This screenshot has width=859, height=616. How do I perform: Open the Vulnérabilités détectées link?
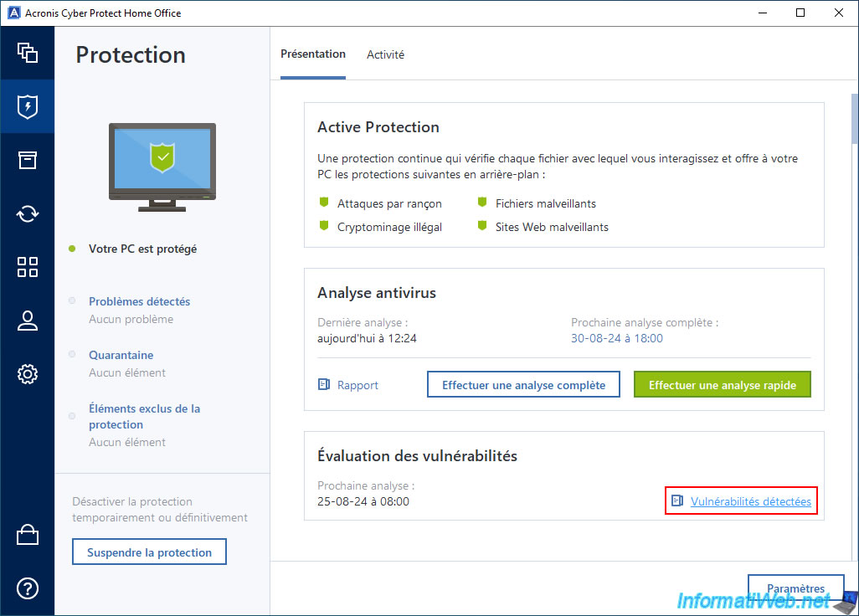click(x=750, y=501)
